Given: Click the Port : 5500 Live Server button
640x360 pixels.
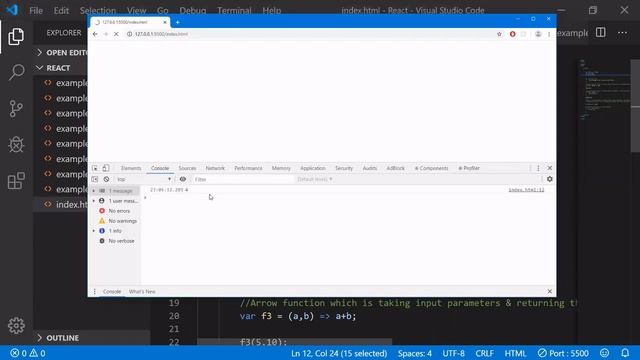Looking at the screenshot, I should (563, 353).
